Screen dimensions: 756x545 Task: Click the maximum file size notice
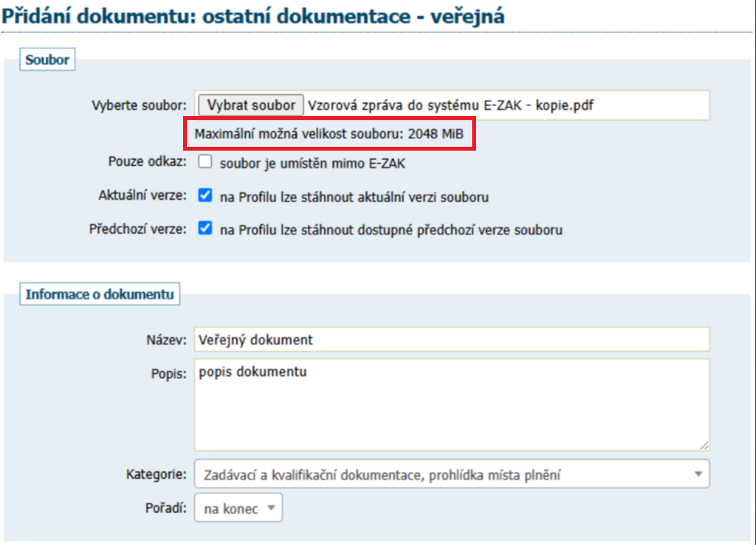[x=328, y=134]
